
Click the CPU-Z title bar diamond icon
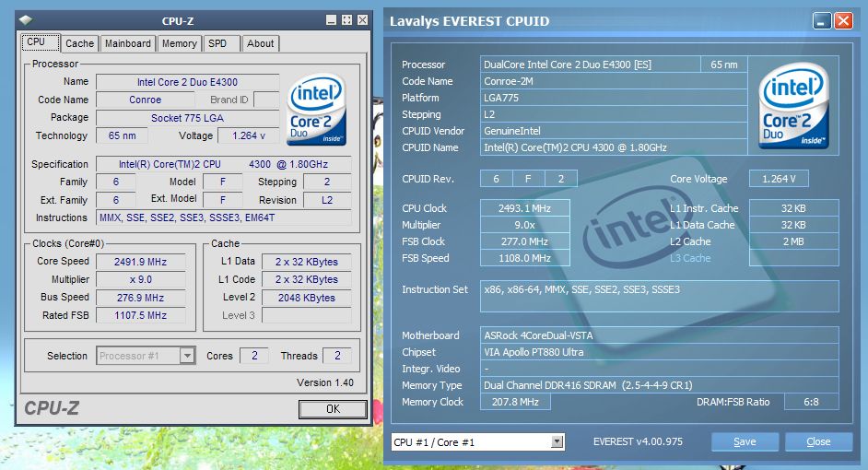click(26, 20)
